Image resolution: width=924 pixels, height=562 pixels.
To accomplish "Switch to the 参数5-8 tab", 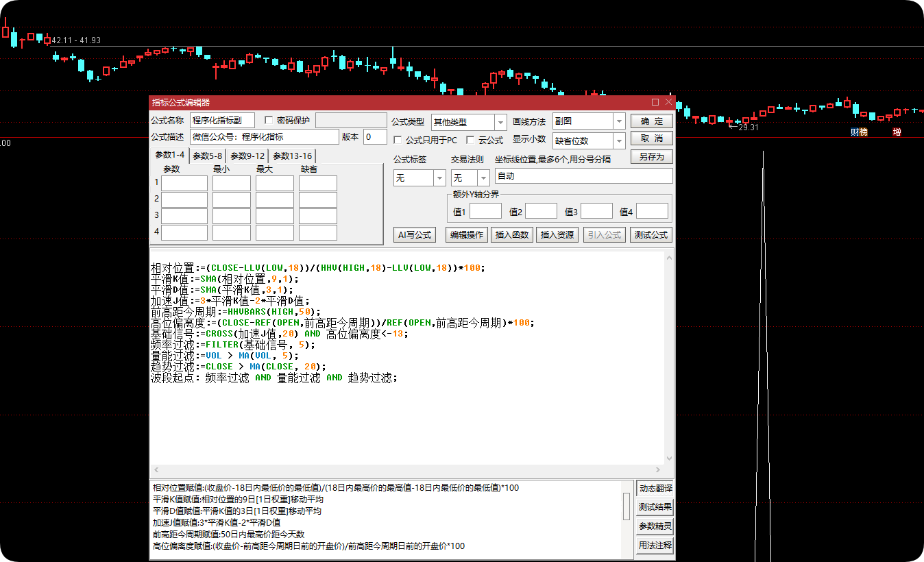I will click(207, 156).
